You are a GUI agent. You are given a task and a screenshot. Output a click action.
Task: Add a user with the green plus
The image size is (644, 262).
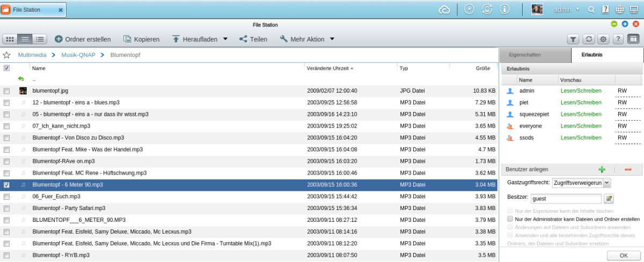tap(602, 169)
